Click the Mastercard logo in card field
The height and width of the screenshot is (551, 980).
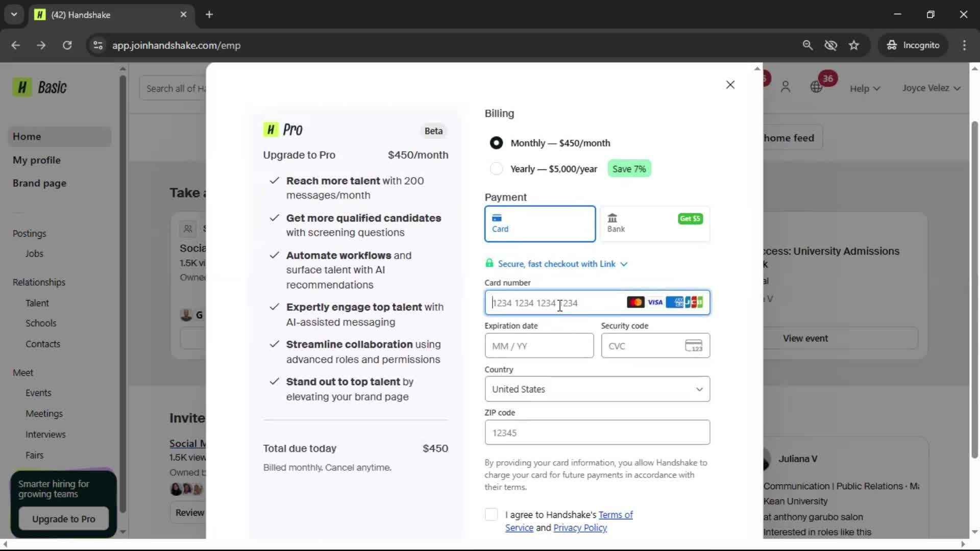click(x=635, y=303)
